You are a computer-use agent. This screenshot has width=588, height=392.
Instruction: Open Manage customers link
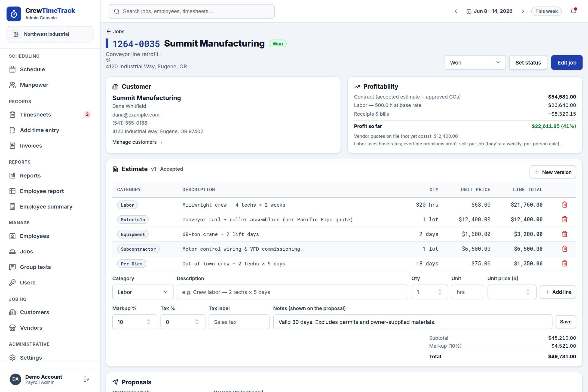click(x=137, y=142)
